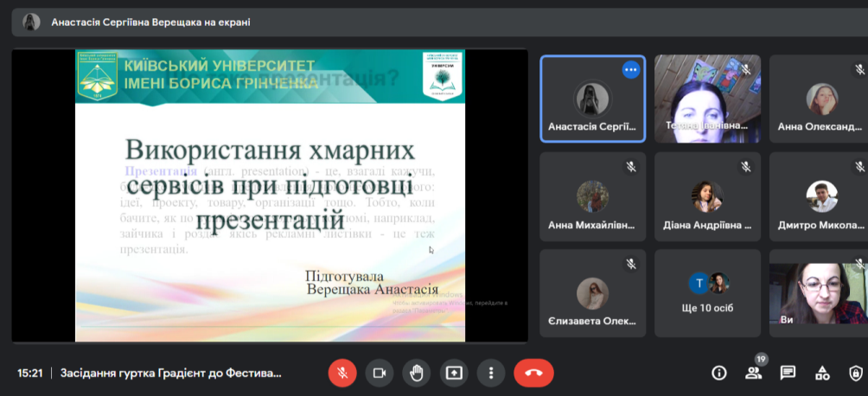
Task: Open the activities shapes icon
Action: [822, 373]
